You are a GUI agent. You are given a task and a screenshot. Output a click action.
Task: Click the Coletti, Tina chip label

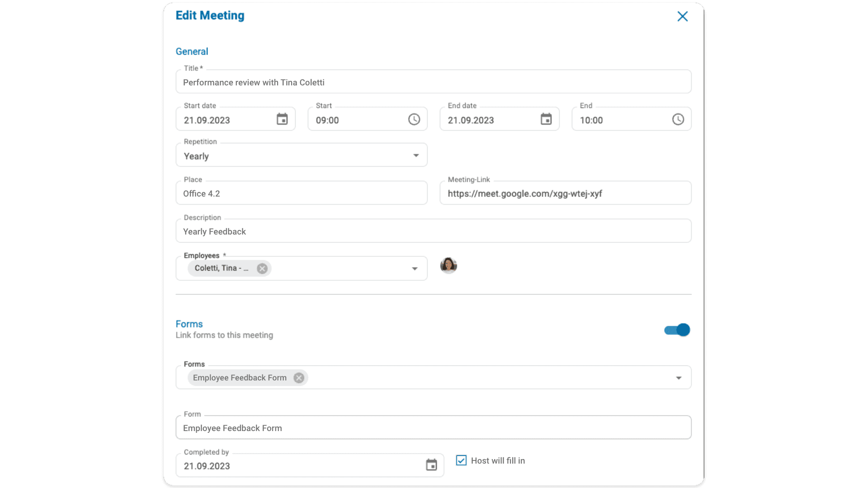point(222,268)
